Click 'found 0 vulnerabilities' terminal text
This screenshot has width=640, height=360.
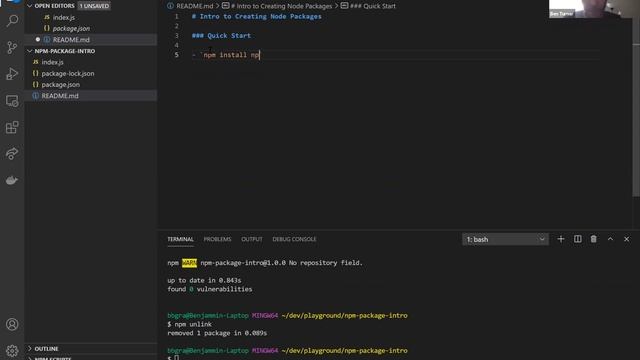[x=210, y=289]
